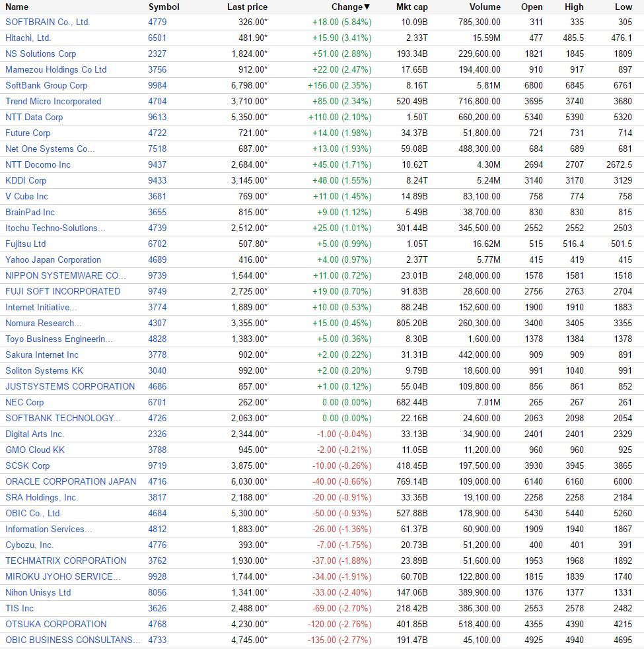Open Yahoo Japan Corporation link
This screenshot has width=644, height=649.
[x=53, y=260]
